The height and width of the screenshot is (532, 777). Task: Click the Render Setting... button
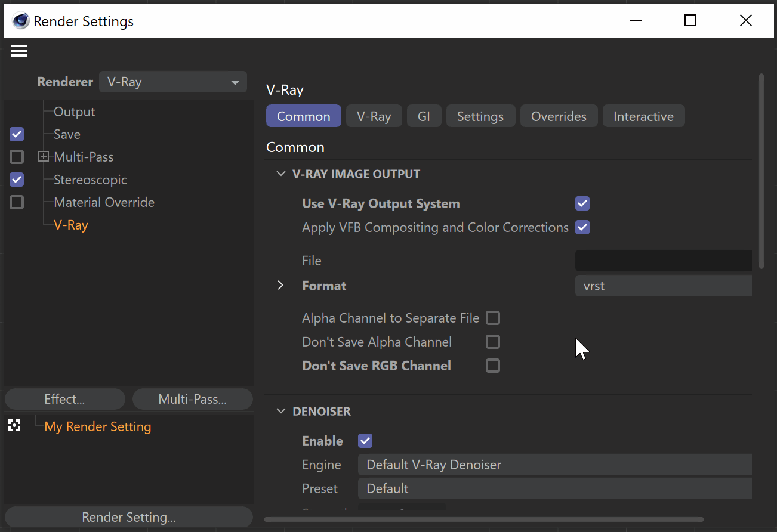(x=129, y=517)
